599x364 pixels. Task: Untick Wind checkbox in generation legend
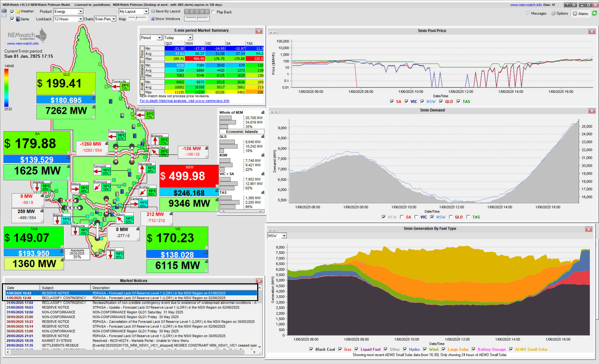(x=425, y=349)
